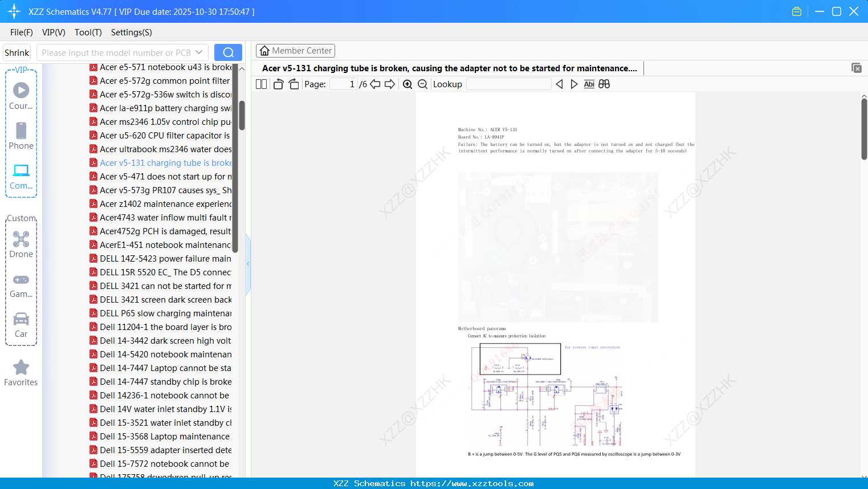Open 'DELL 14Z-5423 power failure' file
The width and height of the screenshot is (868, 489).
pyautogui.click(x=161, y=259)
